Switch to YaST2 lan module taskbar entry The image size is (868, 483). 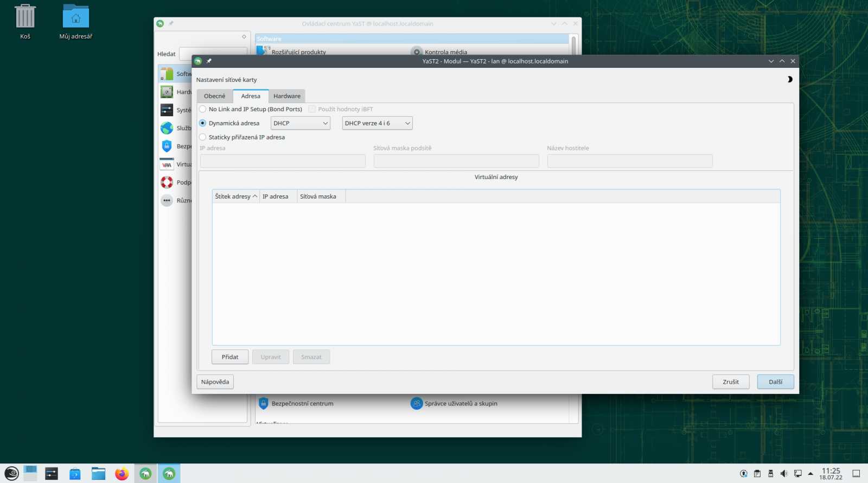coord(169,474)
